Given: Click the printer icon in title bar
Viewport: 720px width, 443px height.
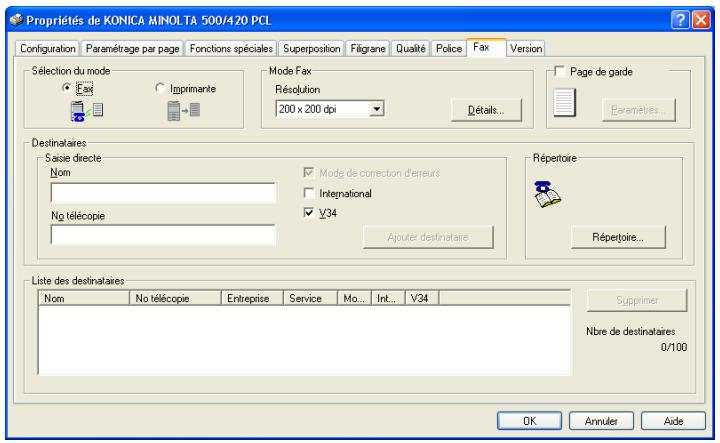Looking at the screenshot, I should [17, 20].
